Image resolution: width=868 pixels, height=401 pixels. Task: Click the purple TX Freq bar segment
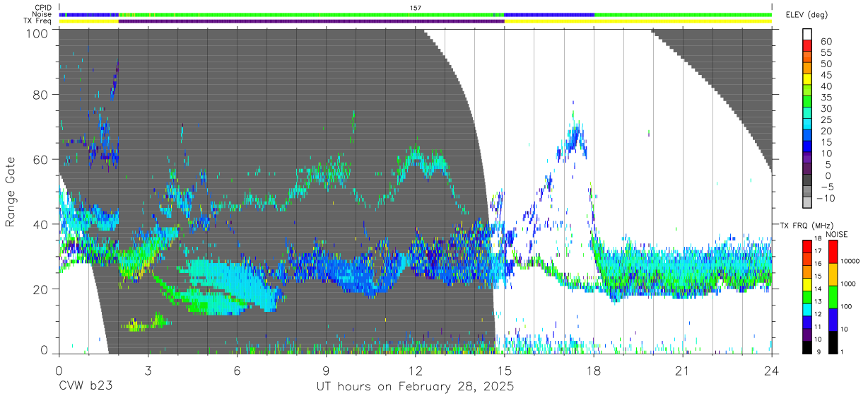click(x=312, y=21)
